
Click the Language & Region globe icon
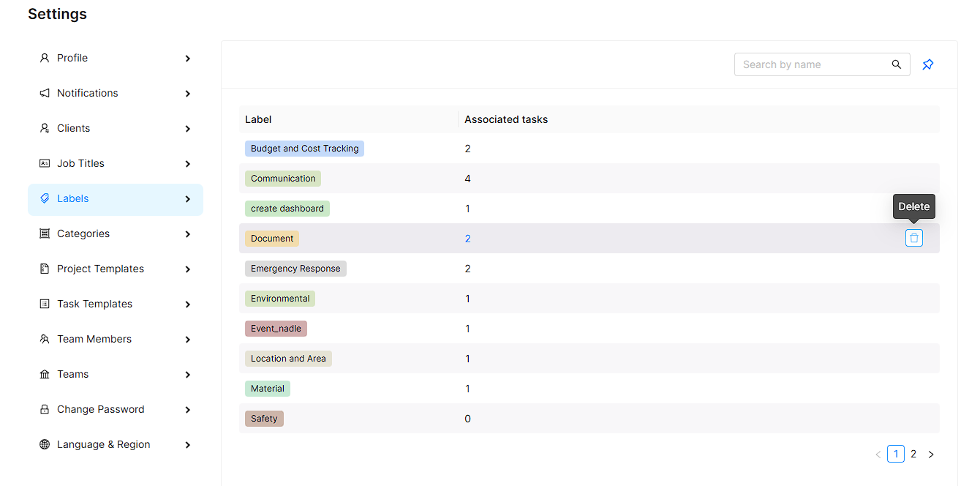(x=45, y=444)
